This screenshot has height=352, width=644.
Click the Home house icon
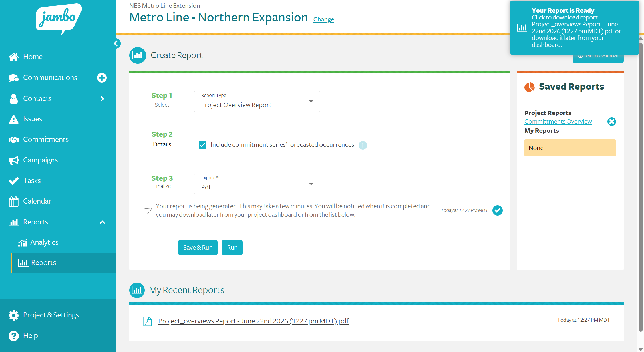coord(14,57)
